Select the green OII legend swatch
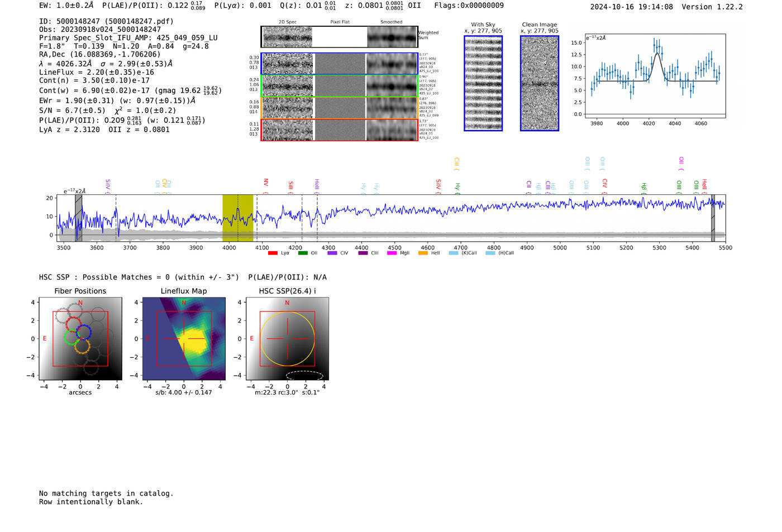 [302, 253]
